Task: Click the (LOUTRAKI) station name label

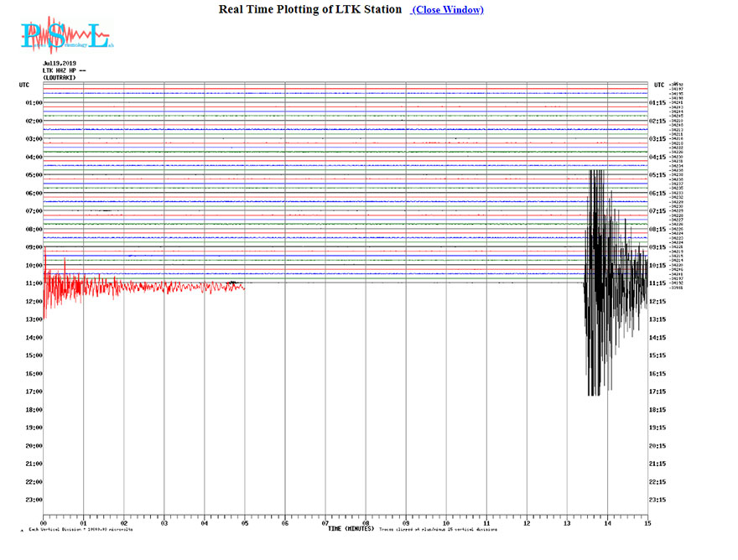Action: pyautogui.click(x=59, y=77)
